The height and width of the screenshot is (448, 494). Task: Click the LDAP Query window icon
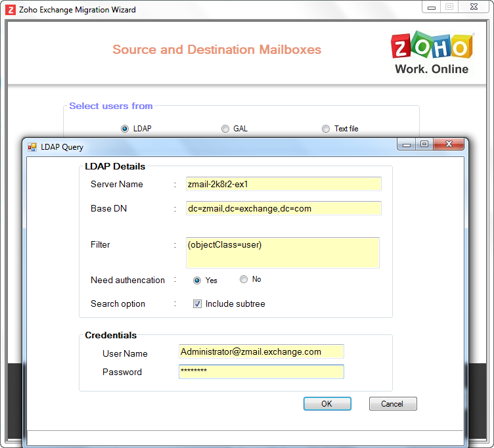click(x=32, y=147)
